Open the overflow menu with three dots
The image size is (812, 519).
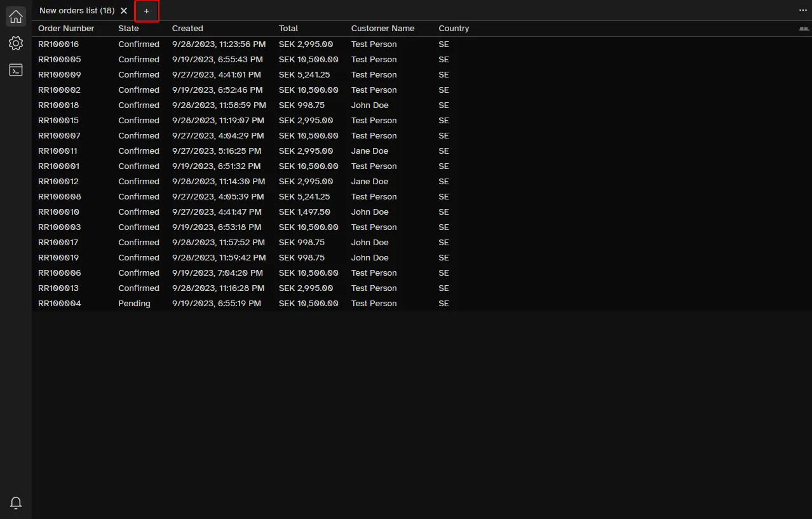coord(802,10)
